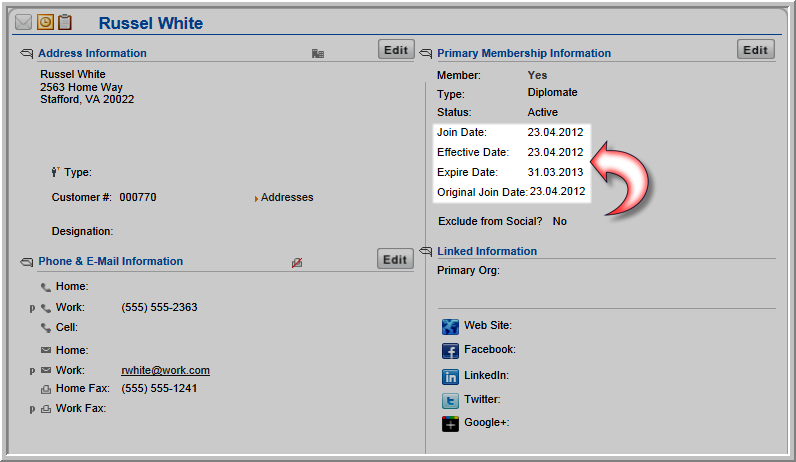Click the clipboard notes icon in header
This screenshot has width=796, height=462.
point(64,22)
